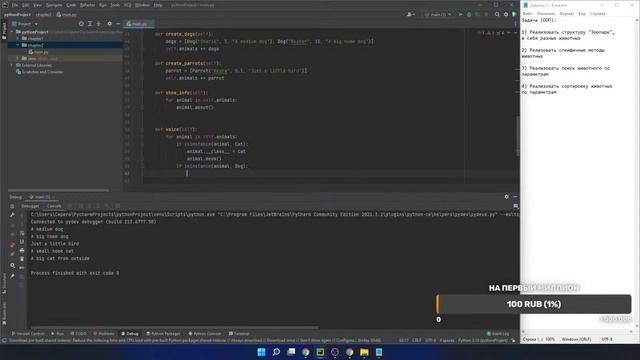Image resolution: width=640 pixels, height=360 pixels.
Task: Open the Terminal tool window tab
Action: click(239, 333)
